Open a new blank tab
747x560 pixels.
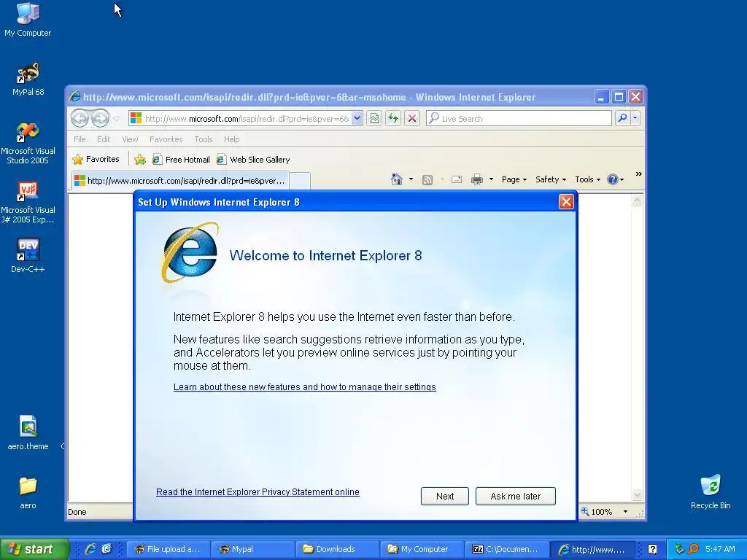coord(300,182)
